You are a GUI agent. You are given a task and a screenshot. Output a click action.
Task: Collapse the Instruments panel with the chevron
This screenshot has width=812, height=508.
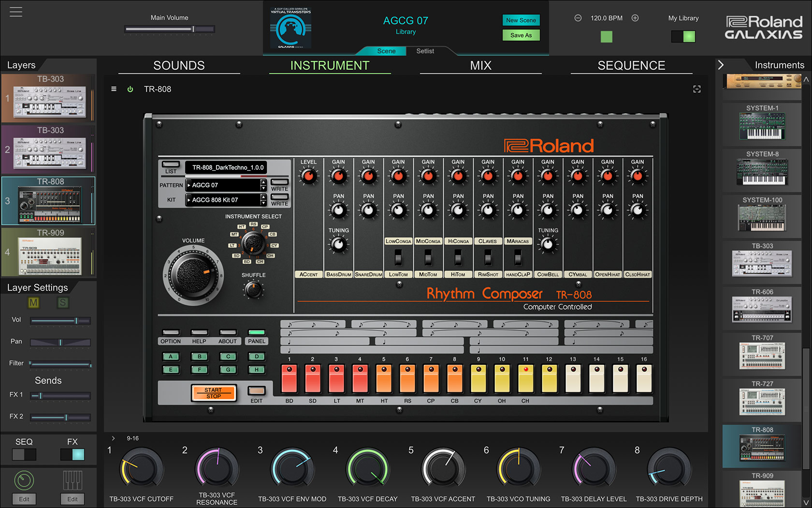click(x=721, y=64)
